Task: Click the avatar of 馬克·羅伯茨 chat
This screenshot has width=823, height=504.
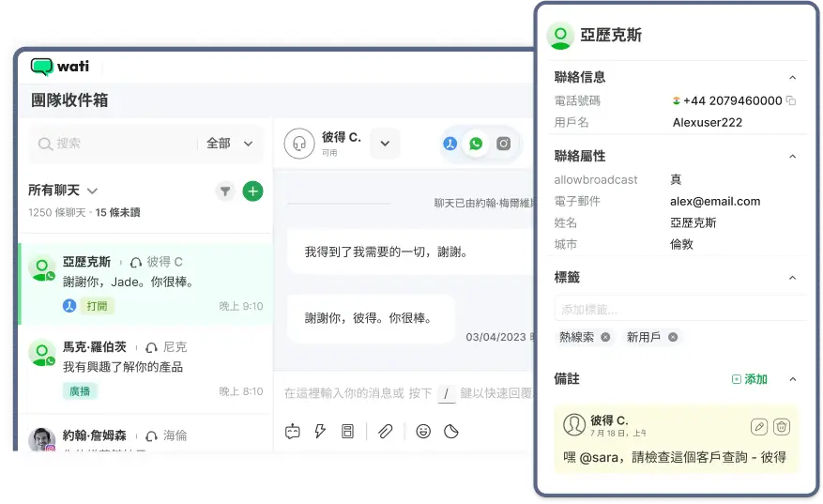Action: (x=42, y=353)
